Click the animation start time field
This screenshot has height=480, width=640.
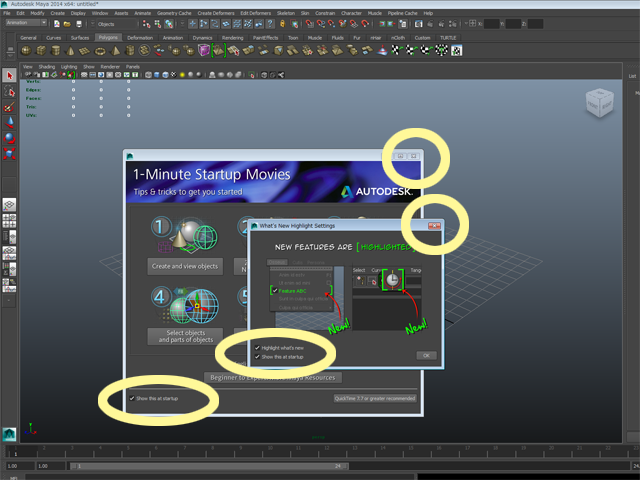click(x=18, y=466)
